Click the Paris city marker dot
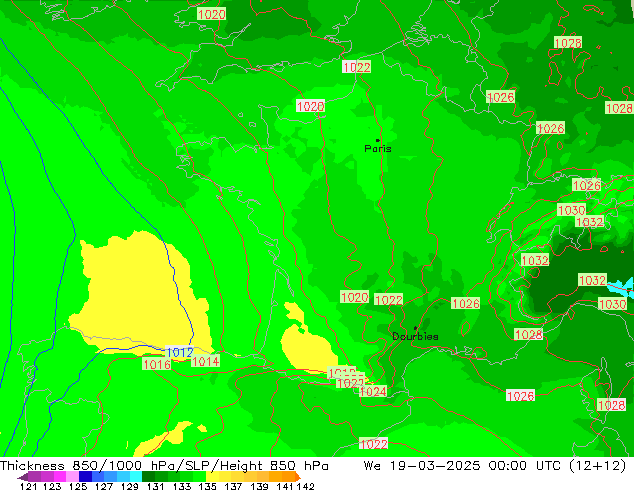The width and height of the screenshot is (634, 490). 377,140
